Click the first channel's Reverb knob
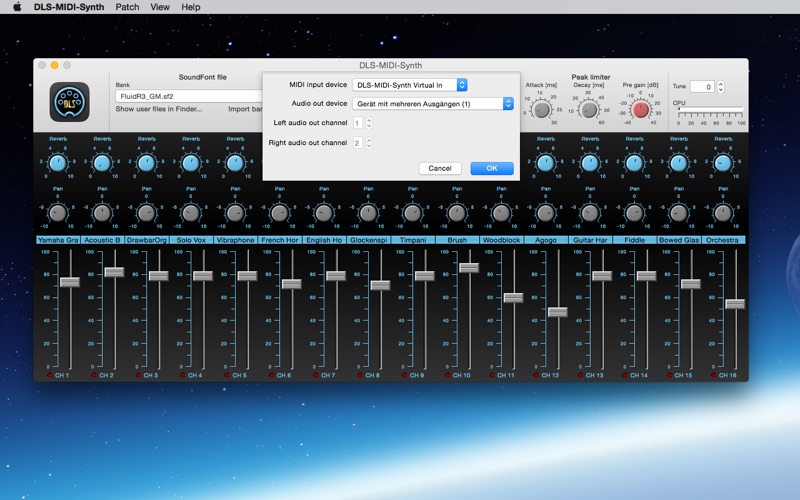 coord(58,163)
